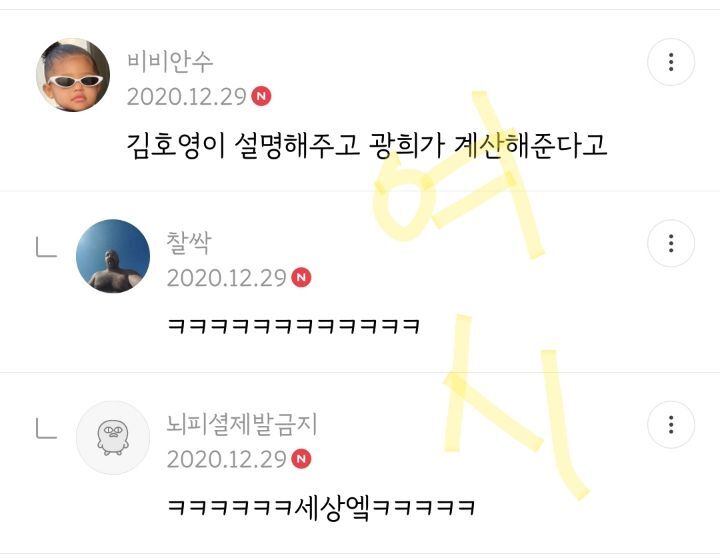The height and width of the screenshot is (558, 720).
Task: Open the three-dot menu on 찰싹's reply
Action: coord(671,243)
